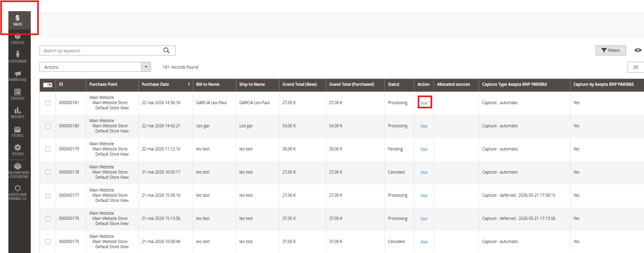Sort by Bill-to Name column header
Viewport: 644px width, 253px height.
click(x=214, y=85)
